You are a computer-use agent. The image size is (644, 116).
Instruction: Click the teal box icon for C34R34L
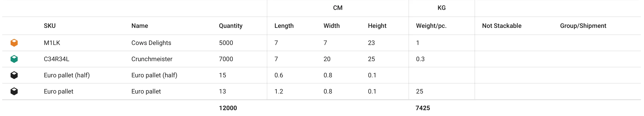click(14, 59)
